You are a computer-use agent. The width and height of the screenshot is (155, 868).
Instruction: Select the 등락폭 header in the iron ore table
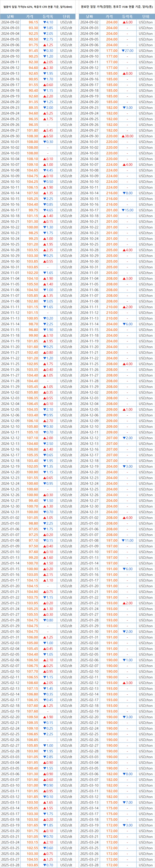pyautogui.click(x=48, y=16)
